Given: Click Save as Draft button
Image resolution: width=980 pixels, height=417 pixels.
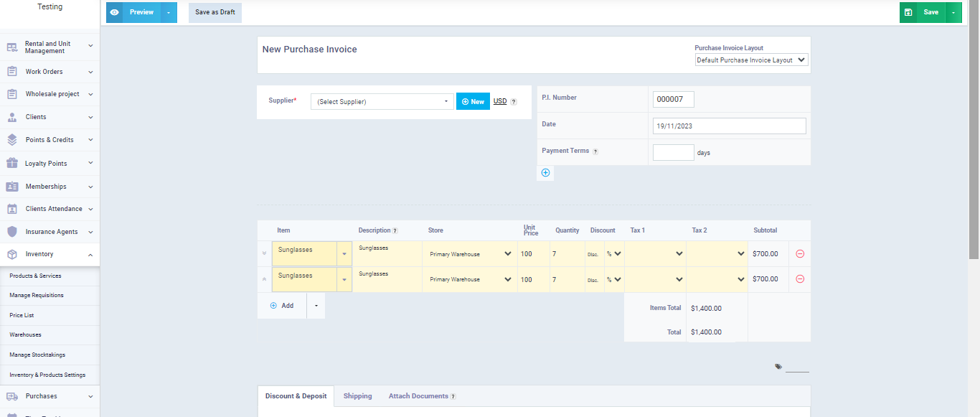Looking at the screenshot, I should [x=215, y=12].
